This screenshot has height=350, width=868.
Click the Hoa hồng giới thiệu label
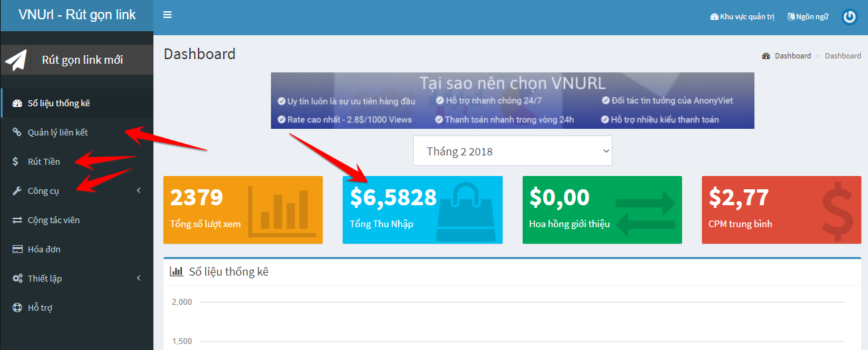(x=569, y=224)
